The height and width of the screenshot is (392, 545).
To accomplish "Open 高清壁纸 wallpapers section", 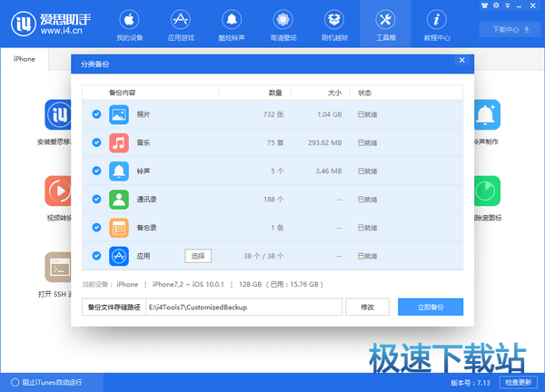I will (282, 25).
